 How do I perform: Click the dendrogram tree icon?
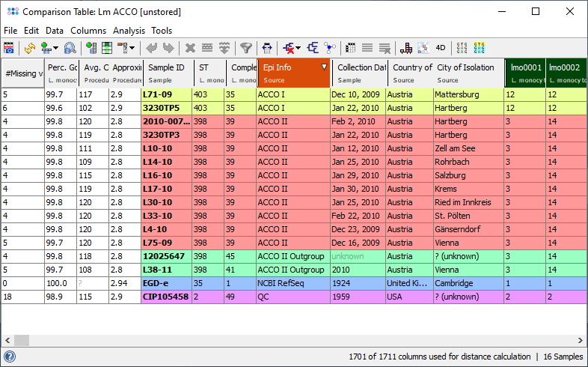point(313,48)
